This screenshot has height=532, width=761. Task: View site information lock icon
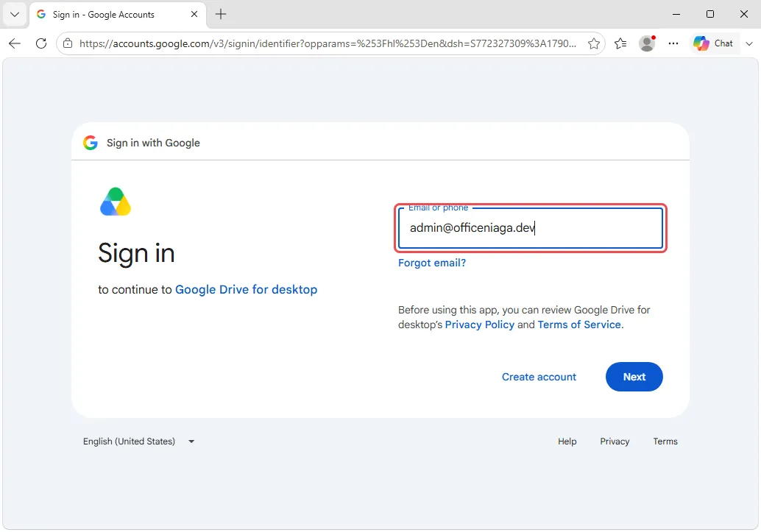tap(68, 43)
